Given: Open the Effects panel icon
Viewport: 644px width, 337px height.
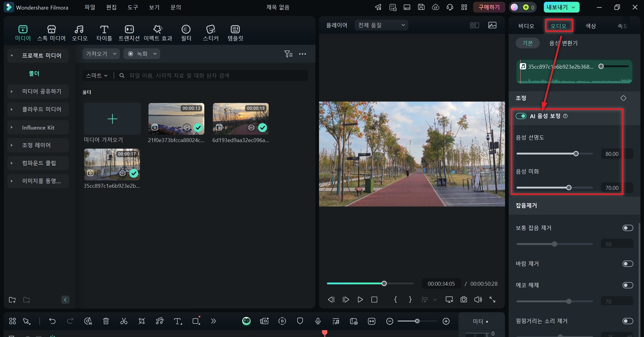Looking at the screenshot, I should (x=157, y=29).
